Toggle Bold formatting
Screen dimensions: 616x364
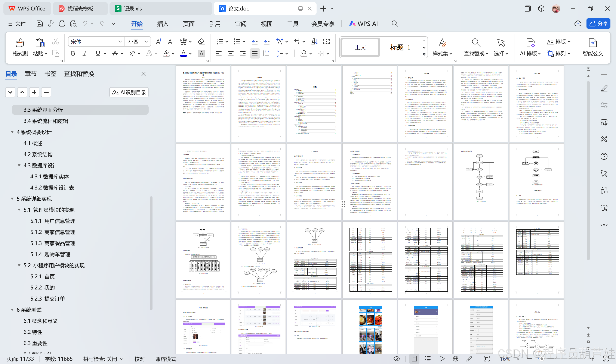pos(73,53)
